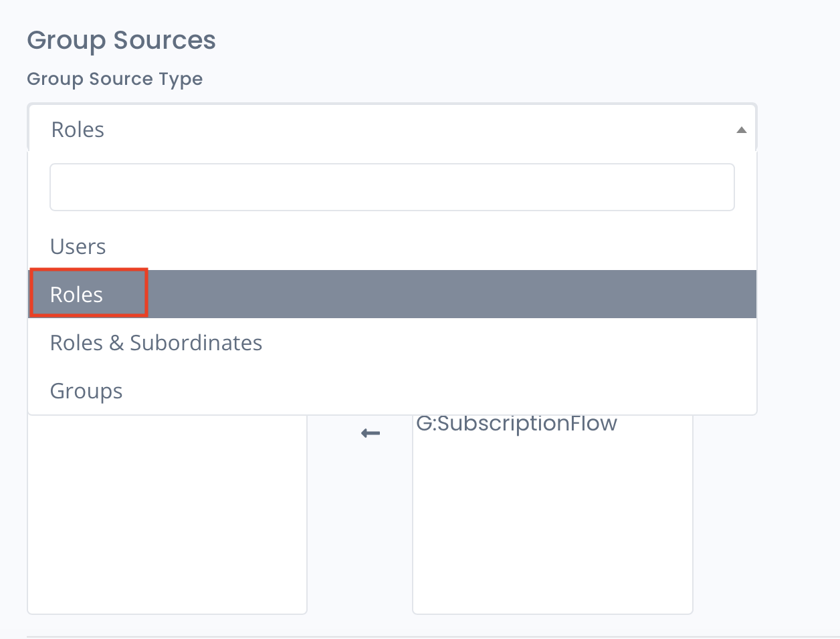Image resolution: width=840 pixels, height=639 pixels.
Task: Click the left arrow move icon
Action: (x=371, y=434)
